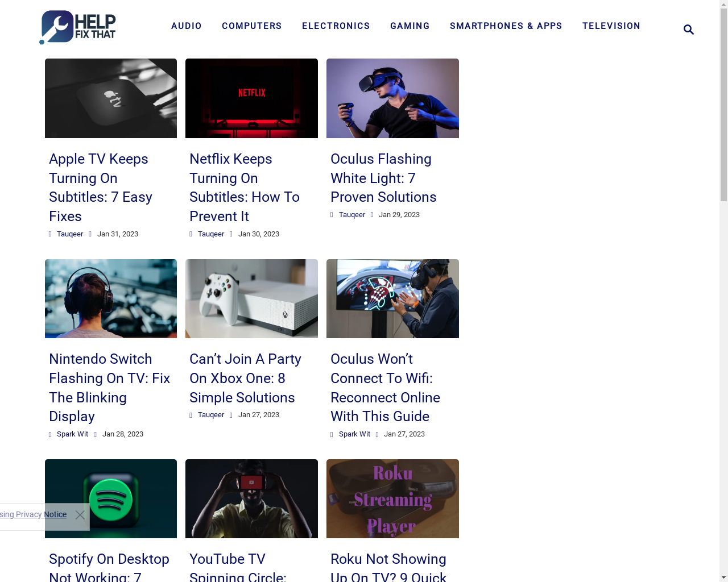
Task: Read 'Oculus Flashing White Light' article
Action: (x=383, y=178)
